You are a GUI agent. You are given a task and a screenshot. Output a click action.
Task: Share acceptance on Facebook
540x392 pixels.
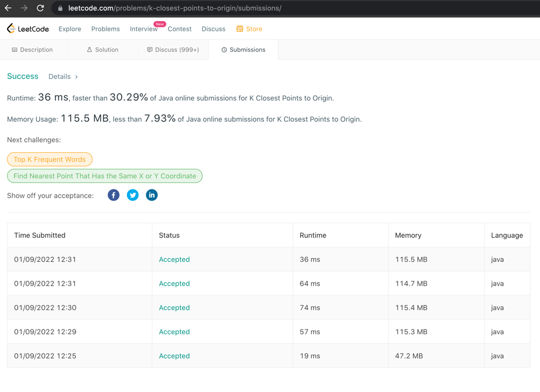pos(113,195)
